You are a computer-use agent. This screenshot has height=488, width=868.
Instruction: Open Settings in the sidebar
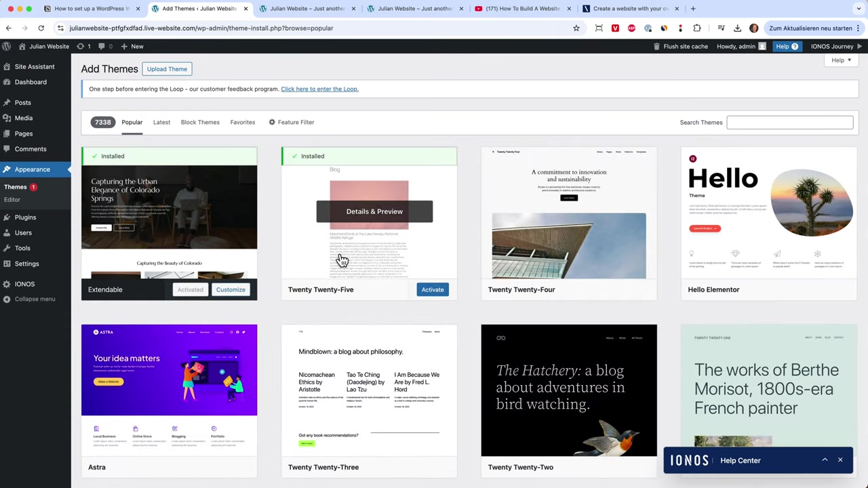[26, 264]
